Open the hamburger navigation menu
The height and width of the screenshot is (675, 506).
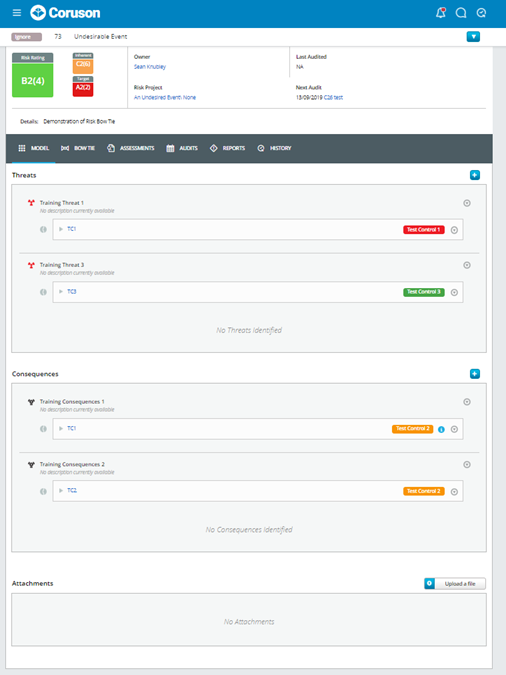pyautogui.click(x=17, y=12)
